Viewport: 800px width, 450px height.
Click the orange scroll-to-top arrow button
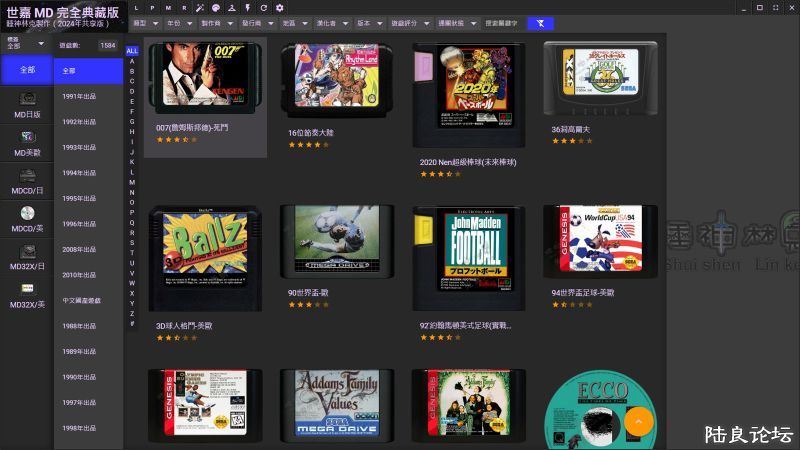coord(638,421)
